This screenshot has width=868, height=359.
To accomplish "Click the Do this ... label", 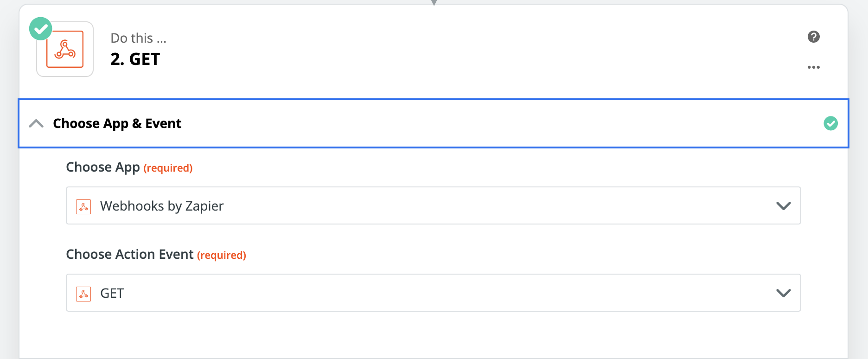I will pyautogui.click(x=138, y=38).
